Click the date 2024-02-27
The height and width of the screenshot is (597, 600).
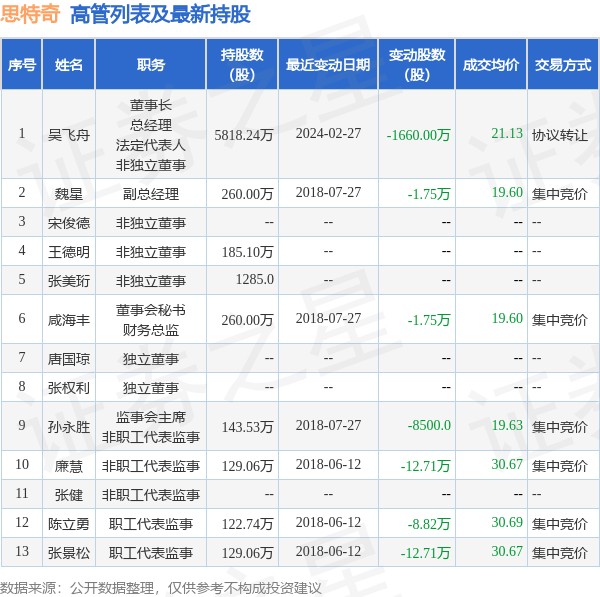click(328, 133)
